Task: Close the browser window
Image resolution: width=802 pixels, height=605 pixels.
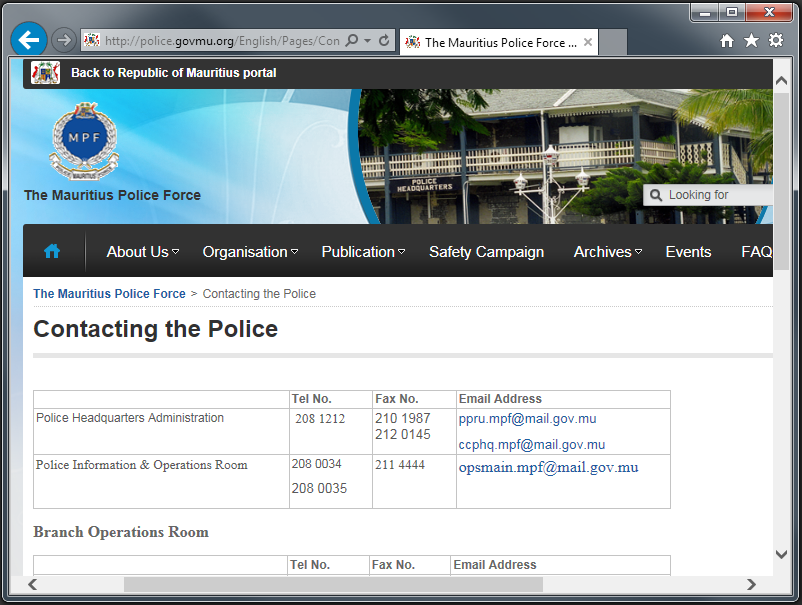Action: (x=769, y=12)
